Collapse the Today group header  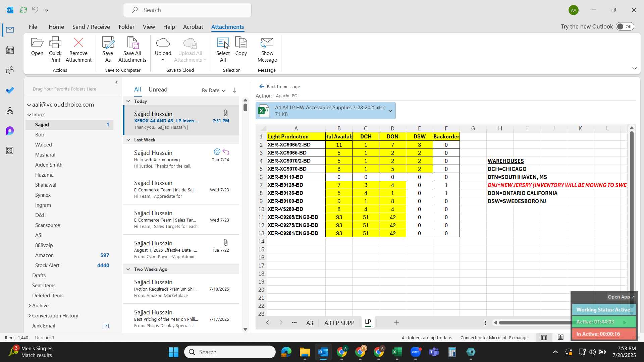pyautogui.click(x=128, y=101)
